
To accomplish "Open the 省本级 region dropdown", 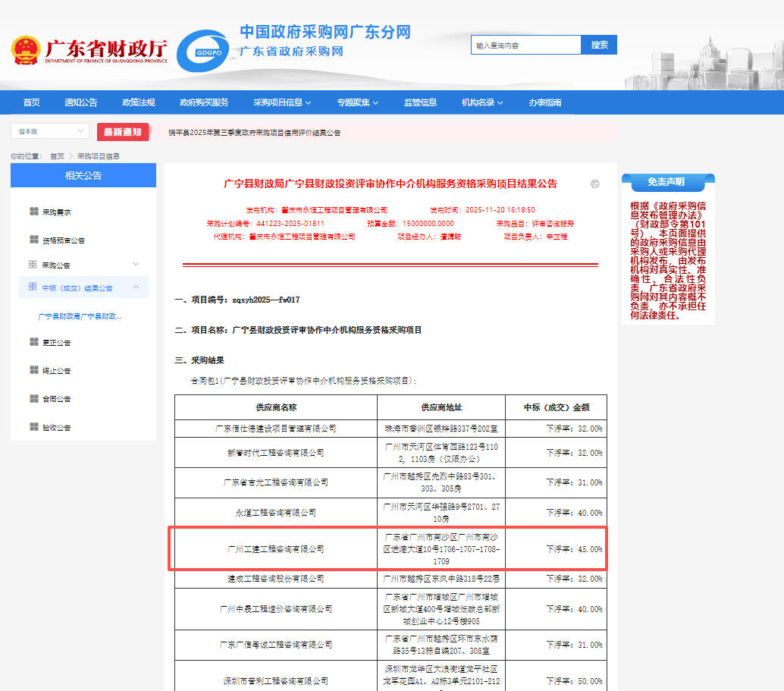I will [x=50, y=131].
